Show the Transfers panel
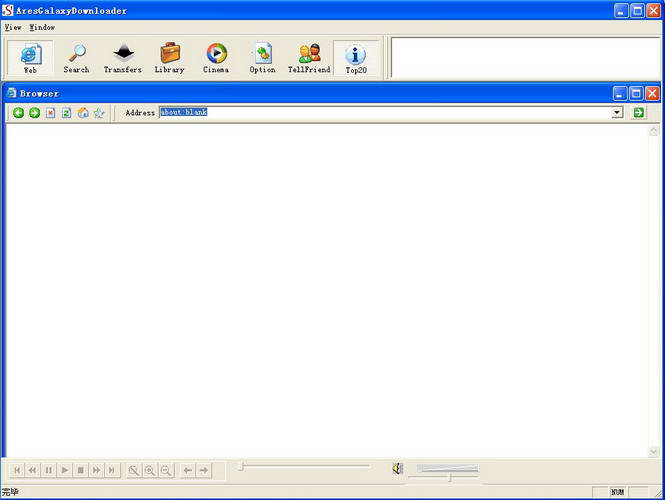This screenshot has width=665, height=500. tap(123, 58)
